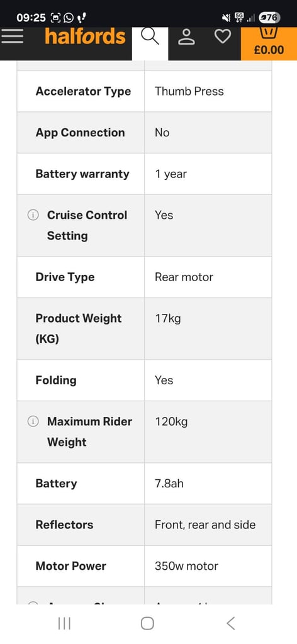The height and width of the screenshot is (644, 297).
Task: Tap the Android home button
Action: [147, 623]
